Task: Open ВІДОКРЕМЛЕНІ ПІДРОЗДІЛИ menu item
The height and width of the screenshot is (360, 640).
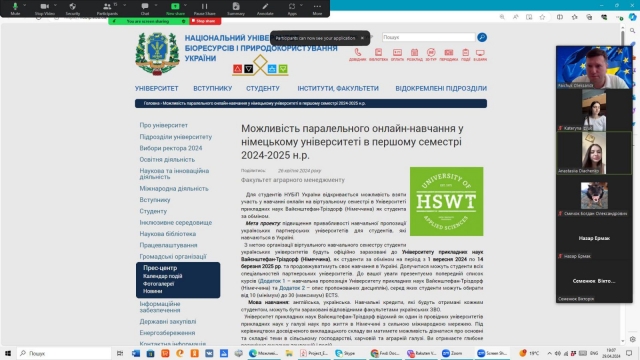Action: [x=441, y=88]
